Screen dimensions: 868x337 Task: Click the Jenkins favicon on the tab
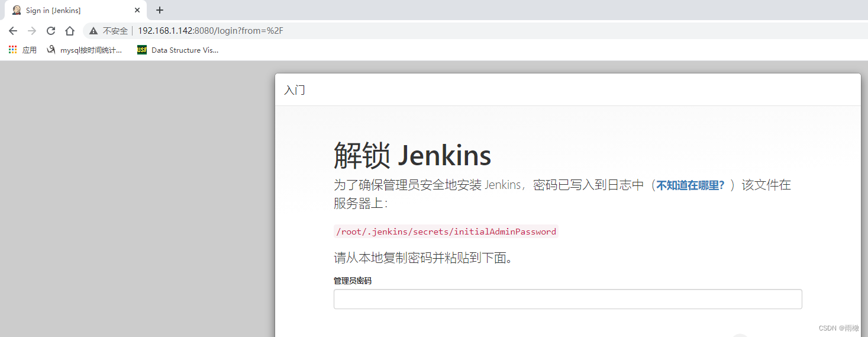click(x=17, y=10)
